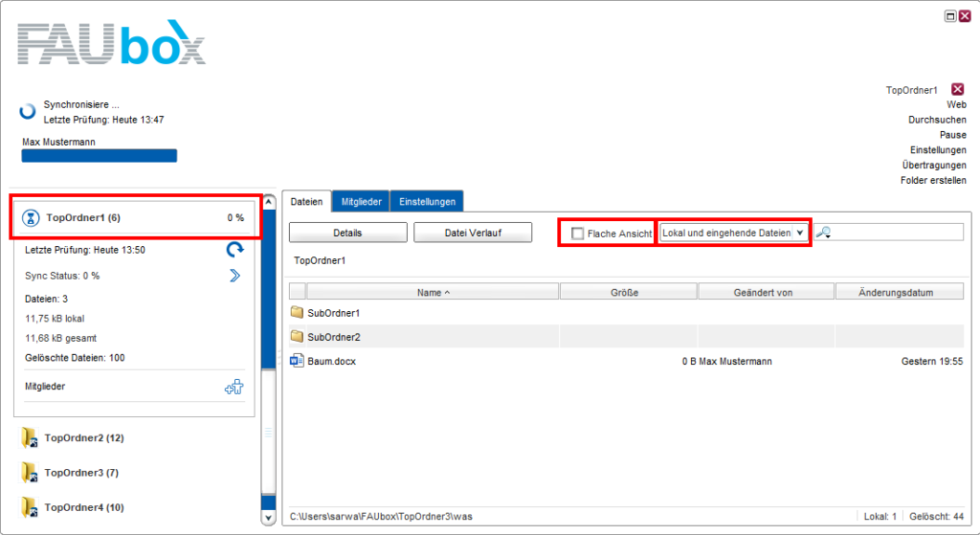
Task: Click the refresh icon beside Letzte Prüfung
Action: click(x=234, y=250)
